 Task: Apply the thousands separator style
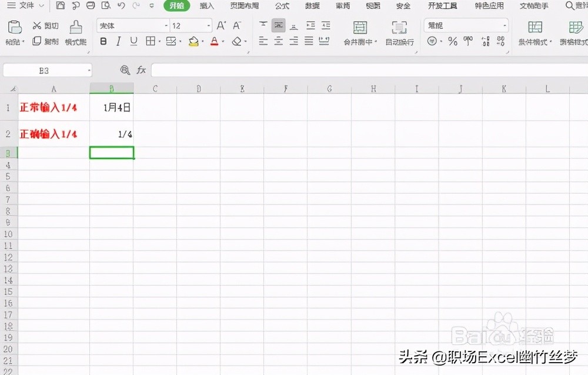click(468, 41)
